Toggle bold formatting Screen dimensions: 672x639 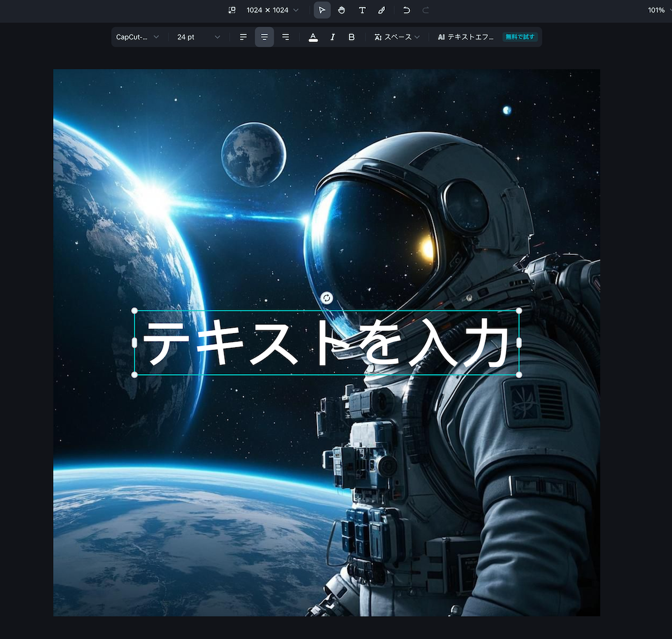[x=351, y=37]
